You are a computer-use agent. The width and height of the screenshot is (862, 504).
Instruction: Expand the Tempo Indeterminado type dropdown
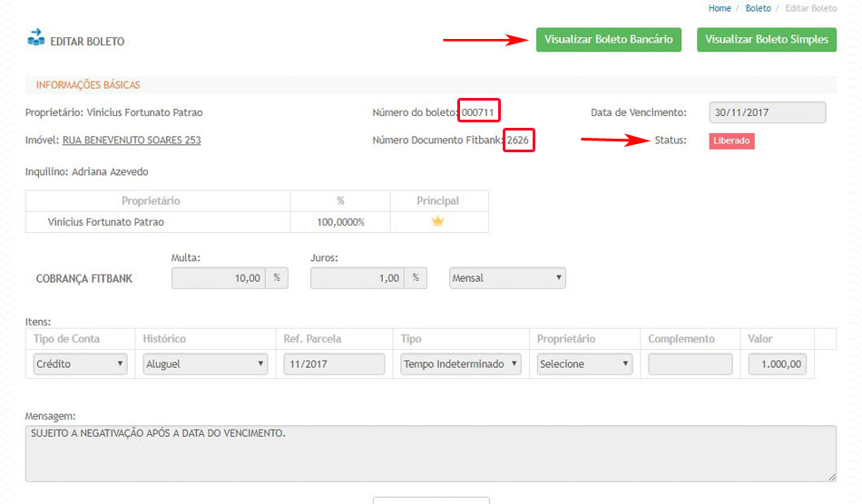click(x=461, y=364)
